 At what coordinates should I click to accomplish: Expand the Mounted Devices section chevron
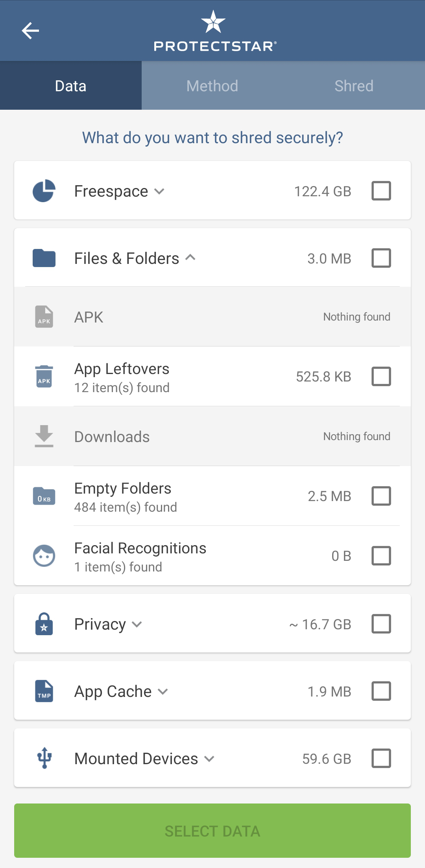point(209,759)
